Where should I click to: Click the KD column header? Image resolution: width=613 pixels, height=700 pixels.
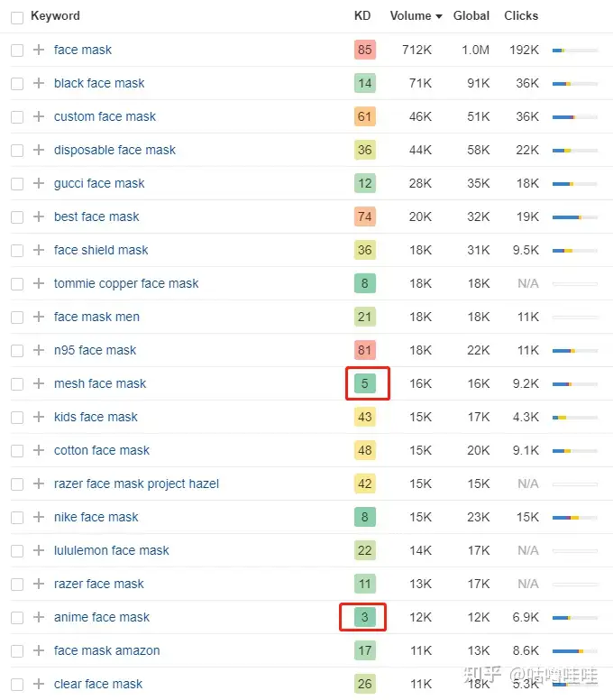(x=362, y=15)
